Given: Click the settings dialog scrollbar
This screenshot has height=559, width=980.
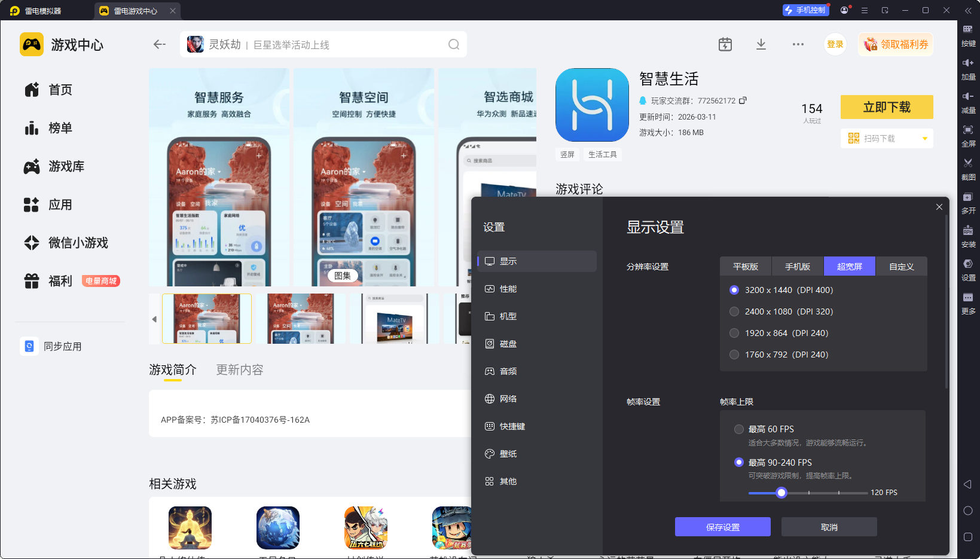Looking at the screenshot, I should point(947,302).
